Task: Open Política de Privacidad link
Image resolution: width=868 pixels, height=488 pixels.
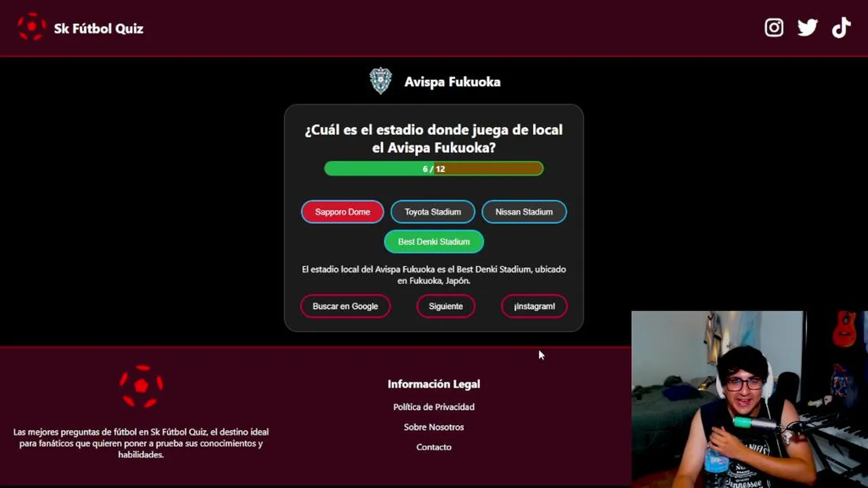Action: click(434, 407)
